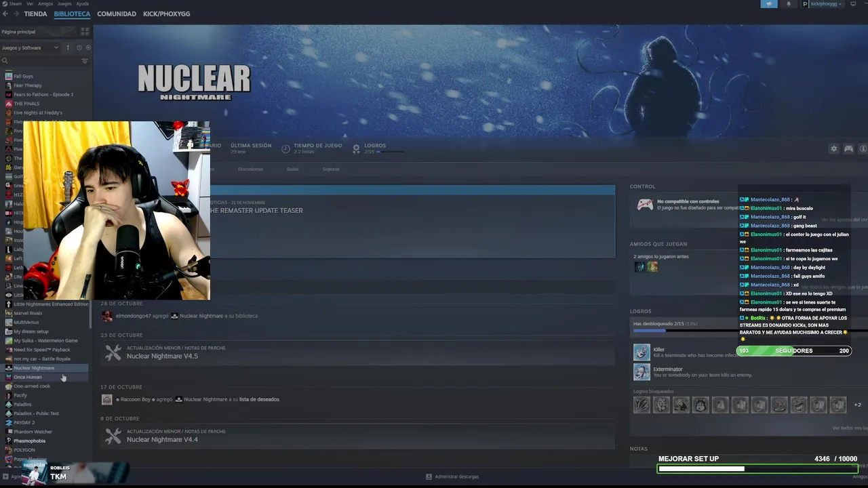Toggle the recent activity clock filter
The height and width of the screenshot is (488, 868).
(79, 47)
